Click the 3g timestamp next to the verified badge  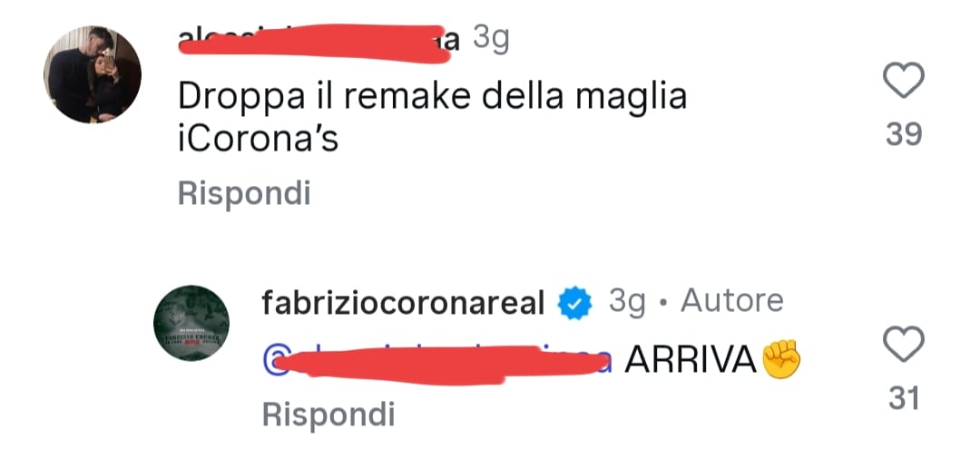point(628,302)
